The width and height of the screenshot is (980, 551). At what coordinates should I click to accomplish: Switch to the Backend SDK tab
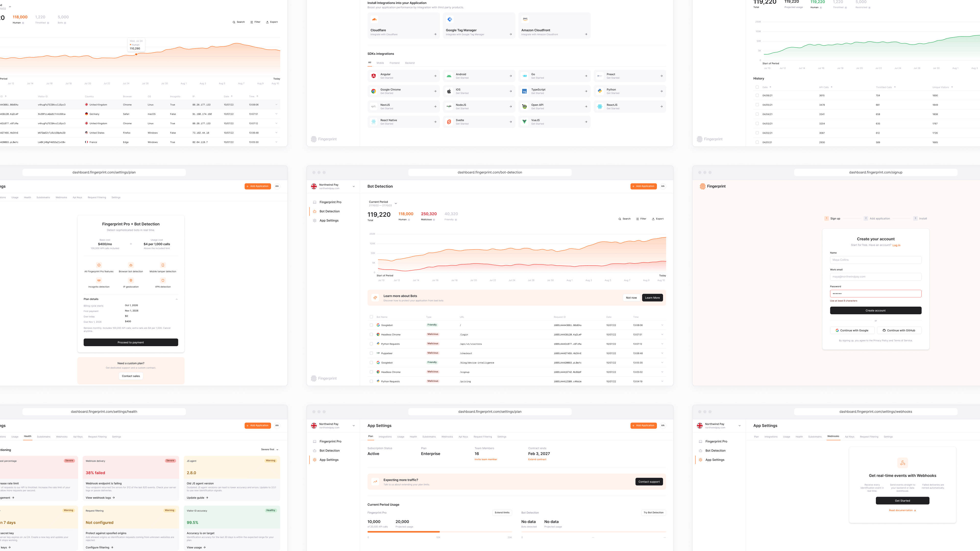tap(410, 63)
